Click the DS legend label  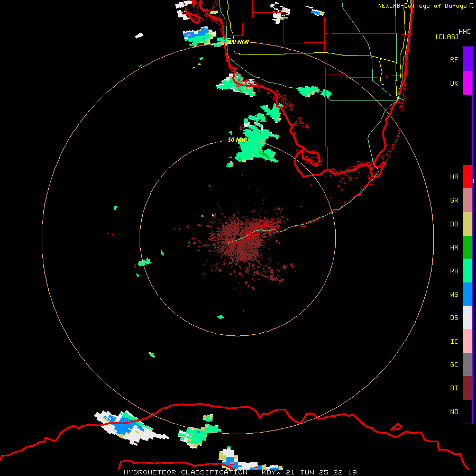click(x=454, y=318)
